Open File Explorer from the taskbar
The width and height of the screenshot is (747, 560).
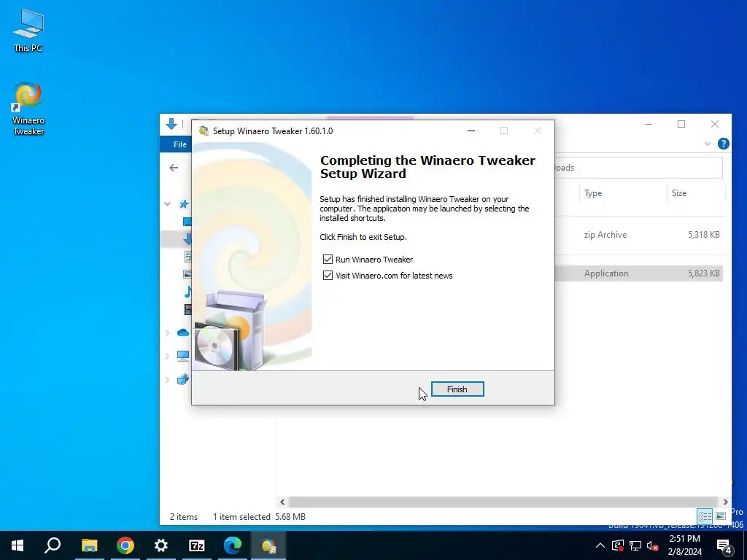pyautogui.click(x=89, y=545)
